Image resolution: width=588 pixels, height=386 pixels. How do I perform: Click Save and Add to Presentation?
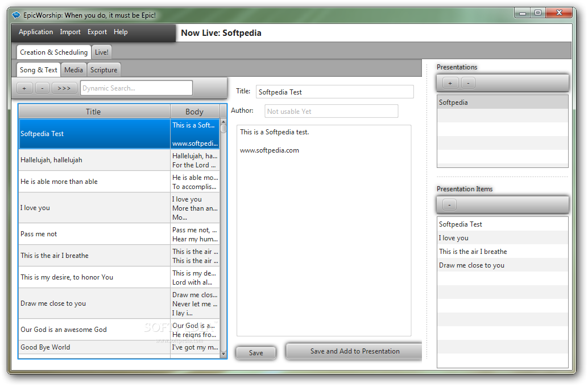[355, 351]
